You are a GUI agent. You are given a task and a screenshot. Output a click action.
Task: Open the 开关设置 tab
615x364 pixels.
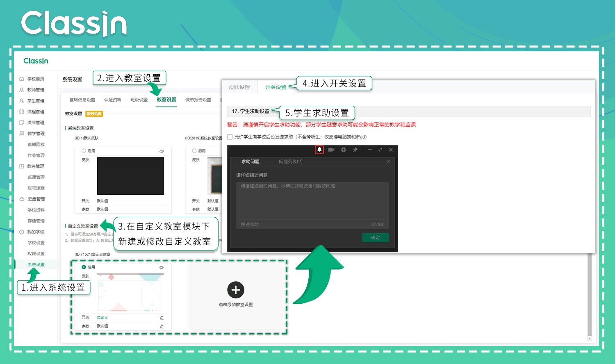tap(276, 87)
